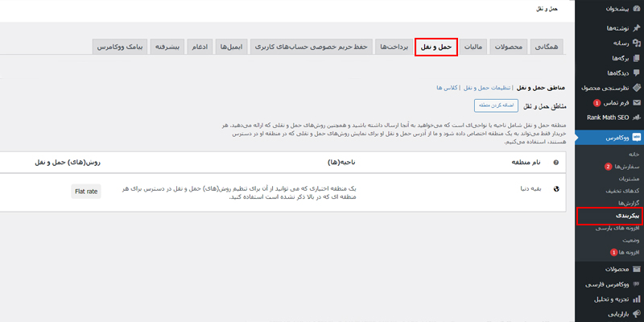Click the globe icon beside بقیه دنیا
Image resolution: width=644 pixels, height=322 pixels.
tap(556, 190)
